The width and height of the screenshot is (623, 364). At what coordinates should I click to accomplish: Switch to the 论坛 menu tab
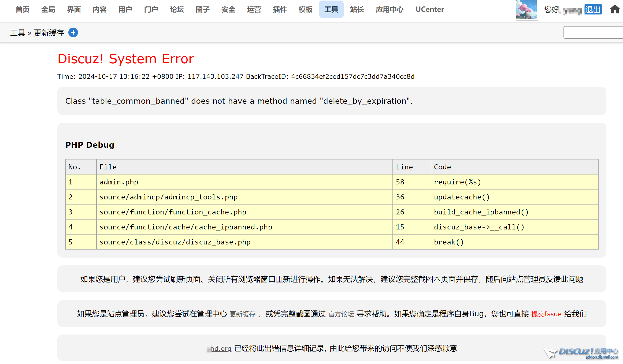177,9
